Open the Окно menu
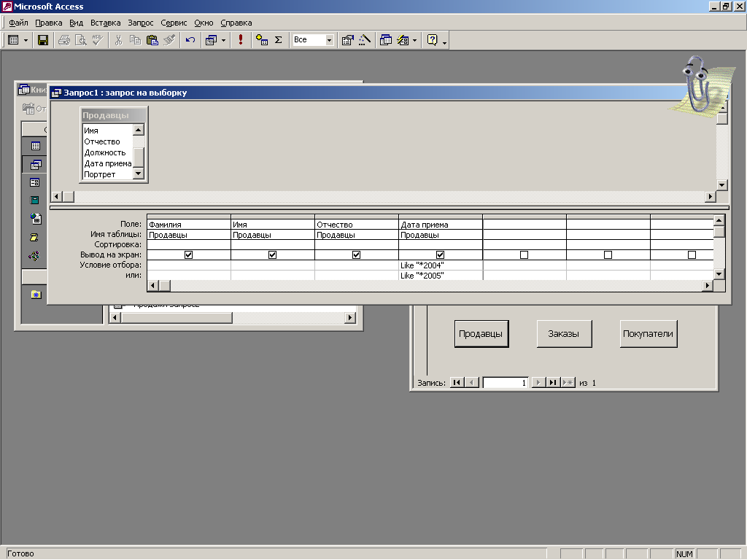The width and height of the screenshot is (747, 560). pyautogui.click(x=204, y=23)
